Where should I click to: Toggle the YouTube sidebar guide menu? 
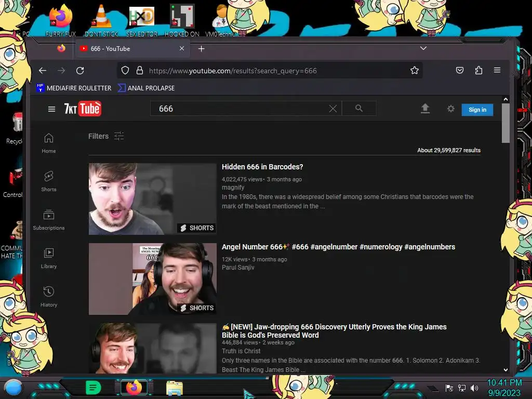click(51, 109)
